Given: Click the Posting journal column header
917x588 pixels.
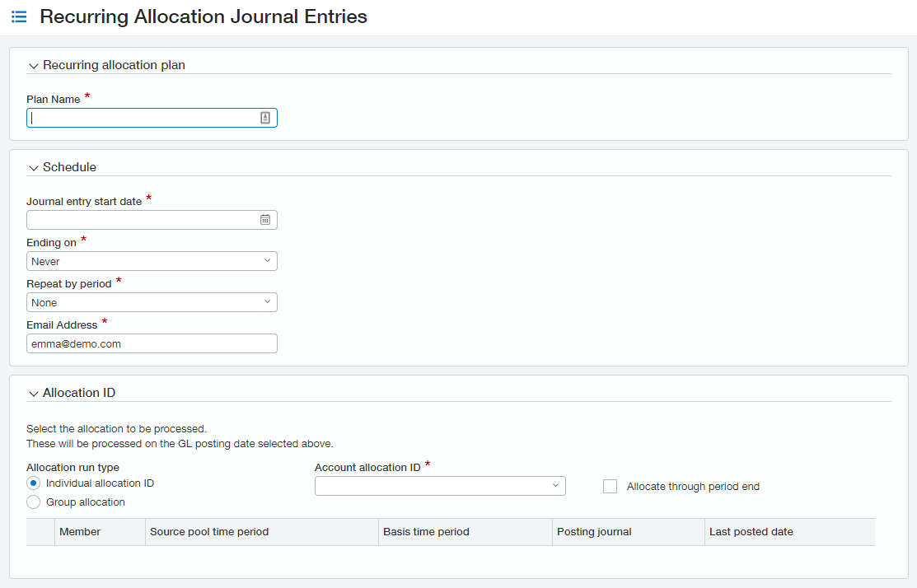Looking at the screenshot, I should 593,531.
